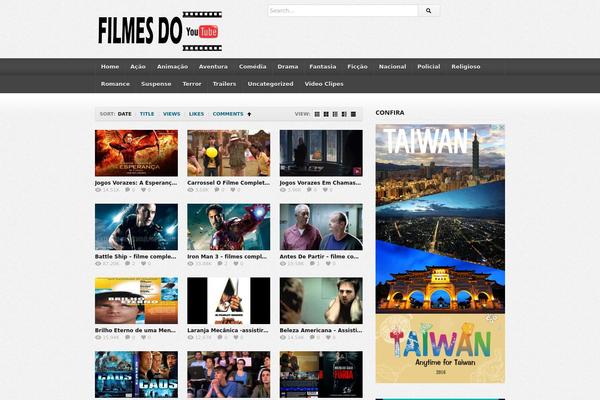Open the Ficção category
The height and width of the screenshot is (400, 600).
tap(357, 67)
